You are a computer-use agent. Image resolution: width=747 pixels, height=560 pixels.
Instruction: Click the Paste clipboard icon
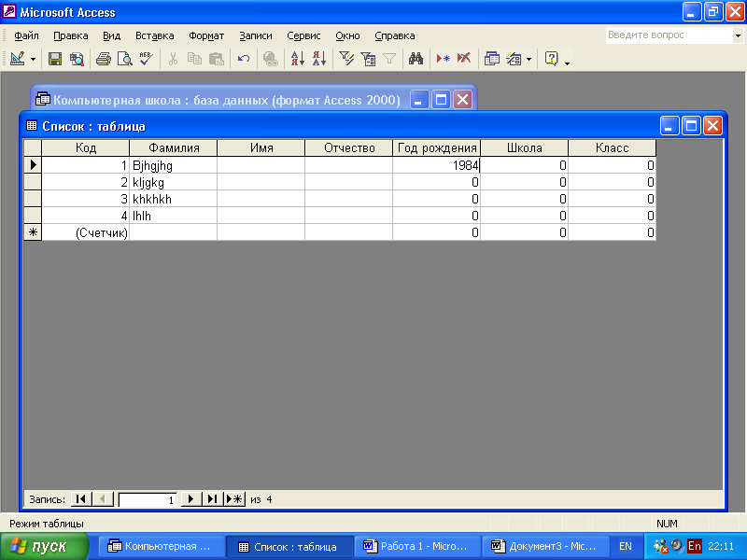point(217,59)
